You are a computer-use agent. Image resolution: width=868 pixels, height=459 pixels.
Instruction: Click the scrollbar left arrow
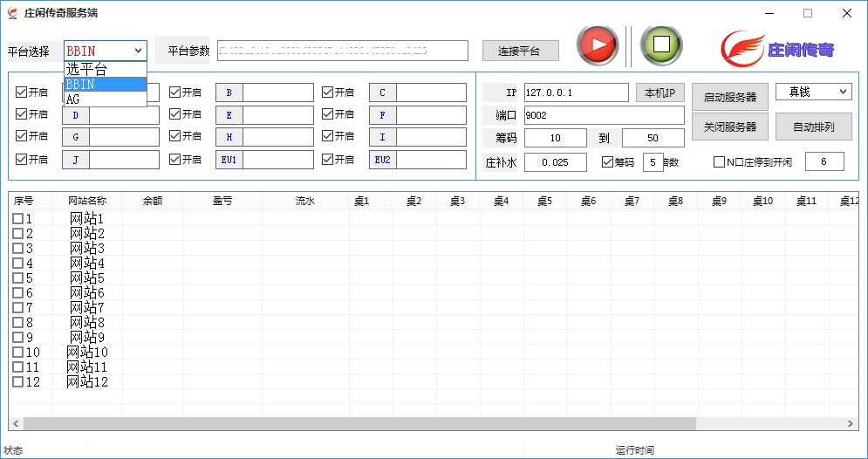click(x=16, y=423)
